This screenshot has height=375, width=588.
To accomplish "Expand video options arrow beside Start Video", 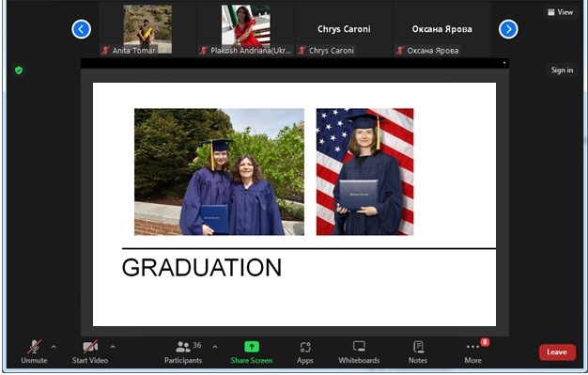I will coord(113,347).
